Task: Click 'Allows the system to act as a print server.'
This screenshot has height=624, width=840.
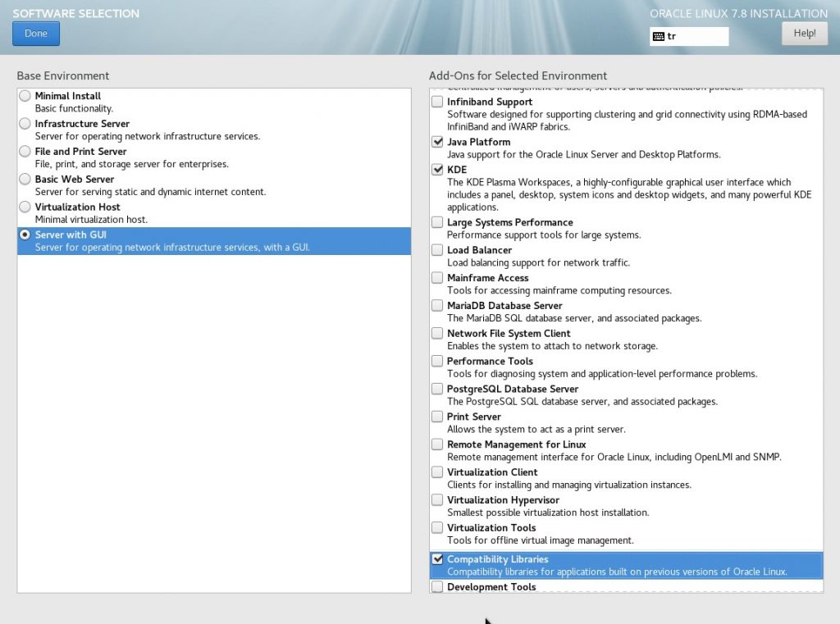Action: 536,430
